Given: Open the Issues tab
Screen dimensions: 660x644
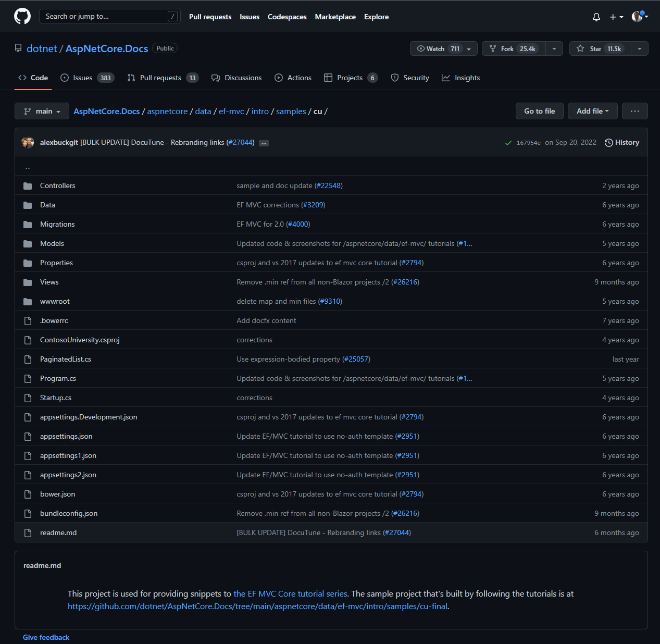Looking at the screenshot, I should pos(87,78).
